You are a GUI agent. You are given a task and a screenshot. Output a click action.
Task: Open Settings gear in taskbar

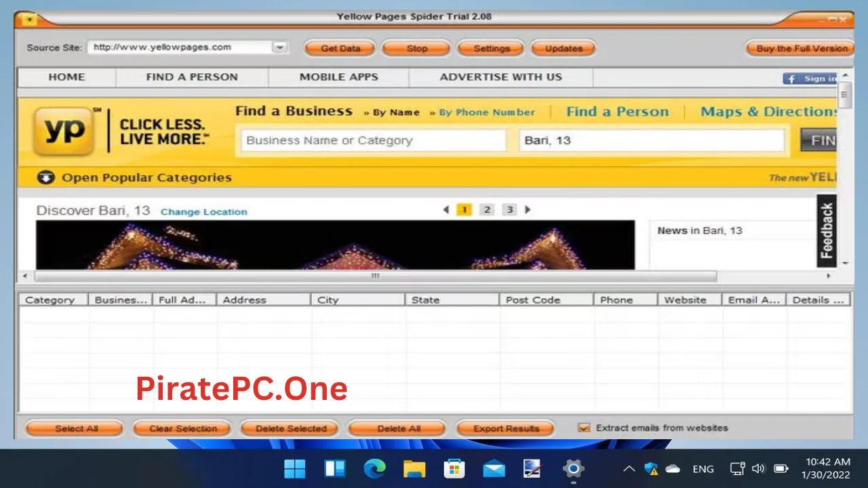[573, 468]
